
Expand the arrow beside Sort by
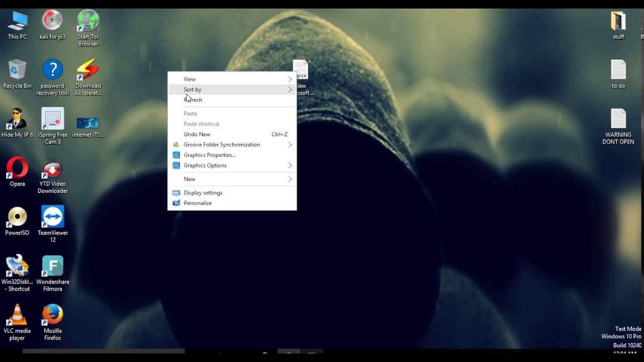(x=290, y=89)
